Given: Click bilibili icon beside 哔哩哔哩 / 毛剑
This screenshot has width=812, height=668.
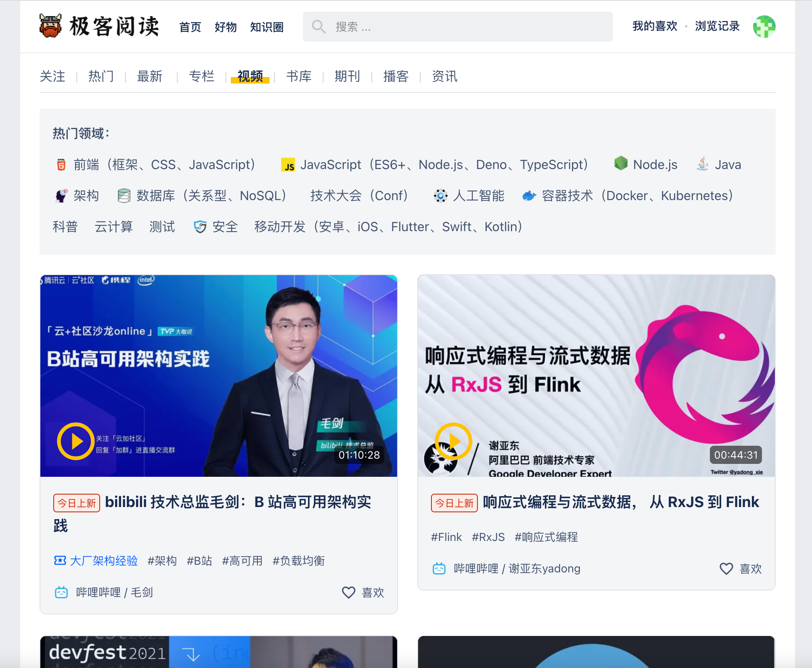Looking at the screenshot, I should [x=61, y=592].
